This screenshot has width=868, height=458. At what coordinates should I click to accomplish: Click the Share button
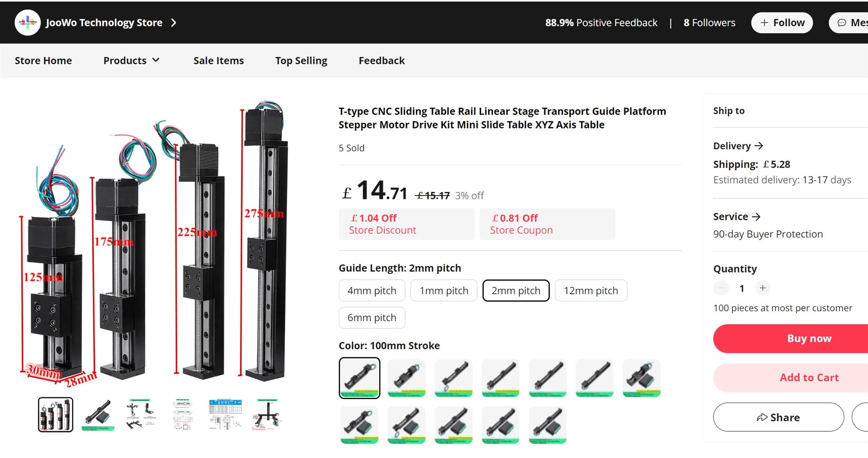[778, 417]
